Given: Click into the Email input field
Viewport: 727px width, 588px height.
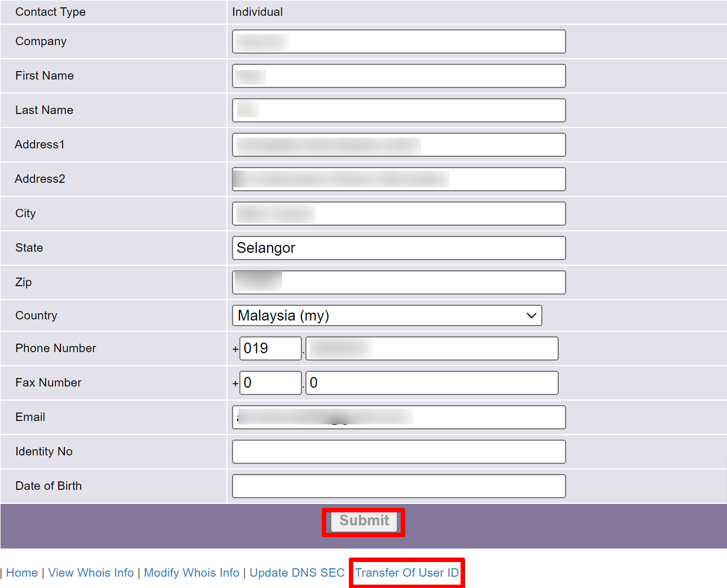Looking at the screenshot, I should tap(398, 418).
